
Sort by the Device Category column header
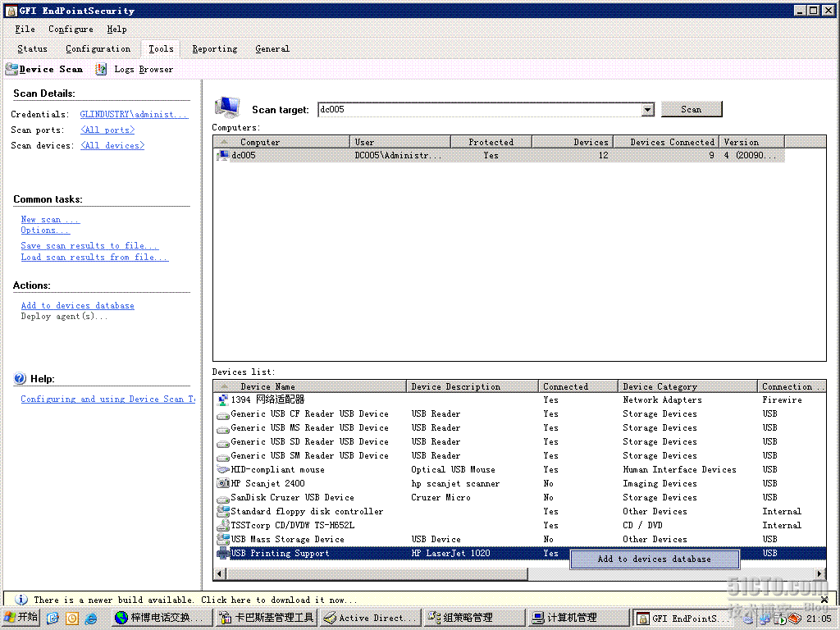(687, 386)
